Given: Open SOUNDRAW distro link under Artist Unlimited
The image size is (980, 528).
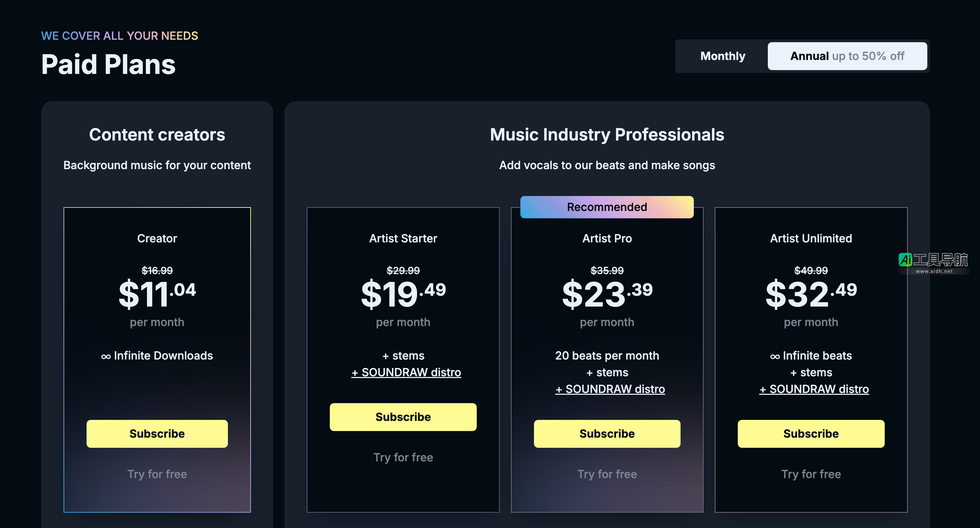Looking at the screenshot, I should coord(814,389).
